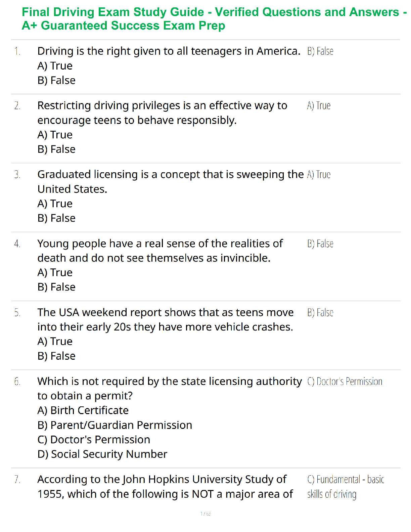Click answer 'C) Doctor's Permission' in right column
The width and height of the screenshot is (411, 532).
345,382
